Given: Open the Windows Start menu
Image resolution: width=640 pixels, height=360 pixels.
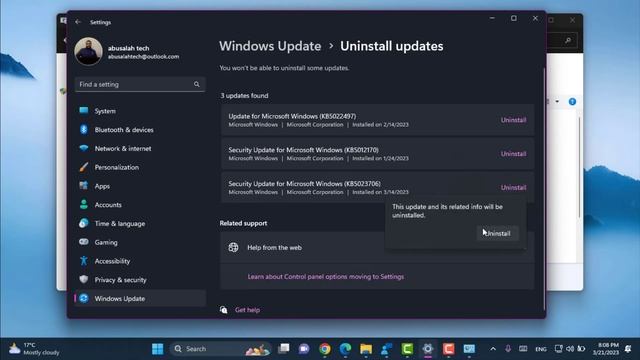Looking at the screenshot, I should pos(158,349).
